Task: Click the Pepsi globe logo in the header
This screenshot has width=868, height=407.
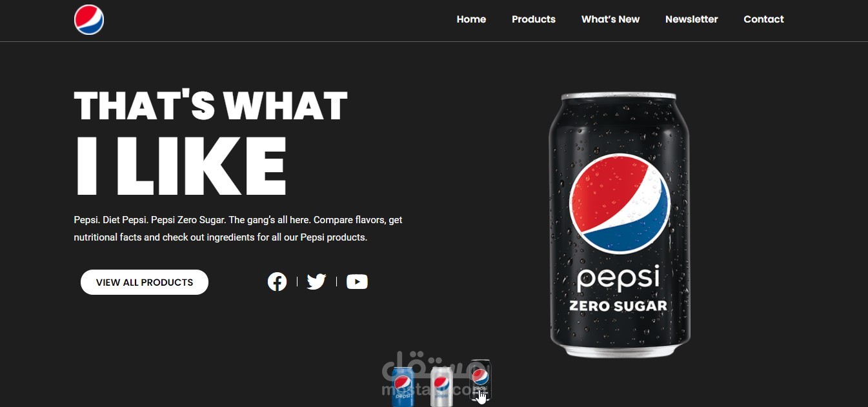Action: [x=89, y=19]
